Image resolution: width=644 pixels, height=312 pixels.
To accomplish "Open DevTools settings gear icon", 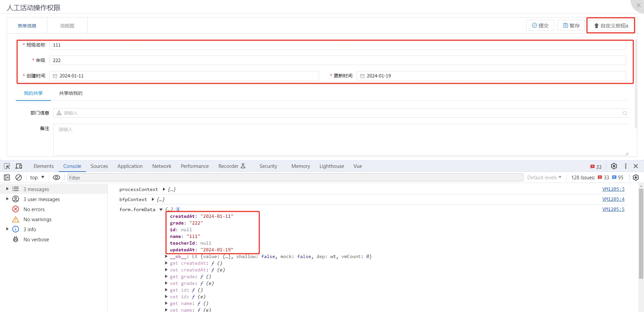I will click(x=614, y=166).
